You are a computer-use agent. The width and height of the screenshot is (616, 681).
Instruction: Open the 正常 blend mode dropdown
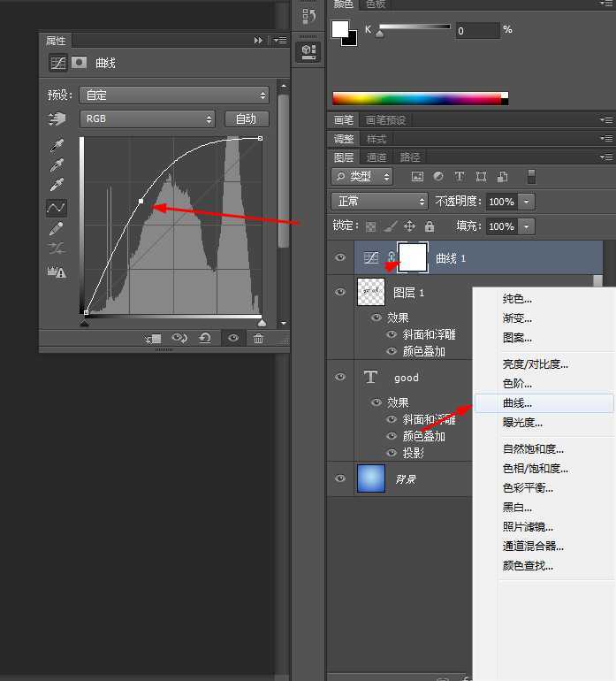(379, 202)
